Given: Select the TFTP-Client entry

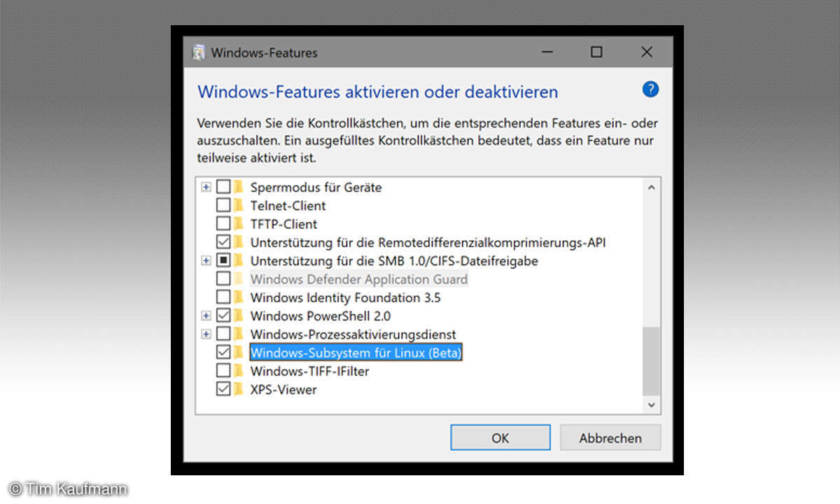Looking at the screenshot, I should click(x=283, y=224).
